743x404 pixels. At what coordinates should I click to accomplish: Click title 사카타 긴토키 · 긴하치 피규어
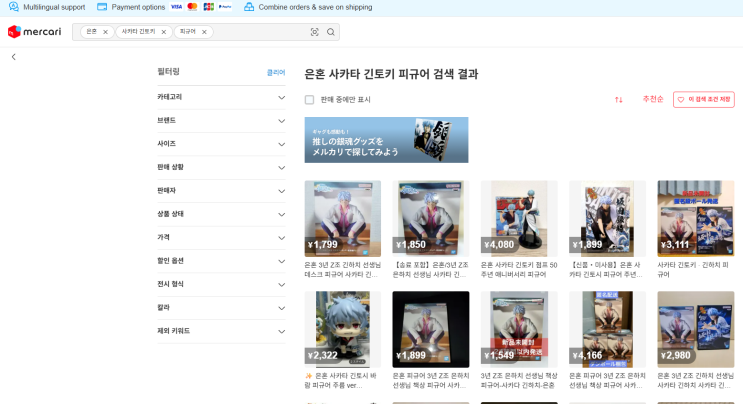point(693,269)
